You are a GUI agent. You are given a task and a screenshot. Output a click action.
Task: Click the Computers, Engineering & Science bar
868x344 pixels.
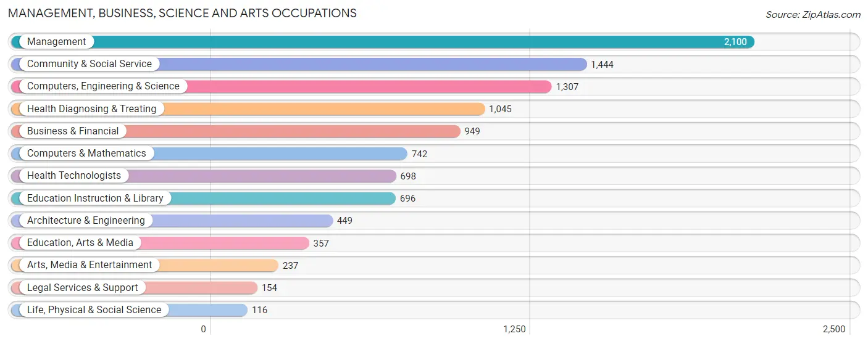click(281, 86)
